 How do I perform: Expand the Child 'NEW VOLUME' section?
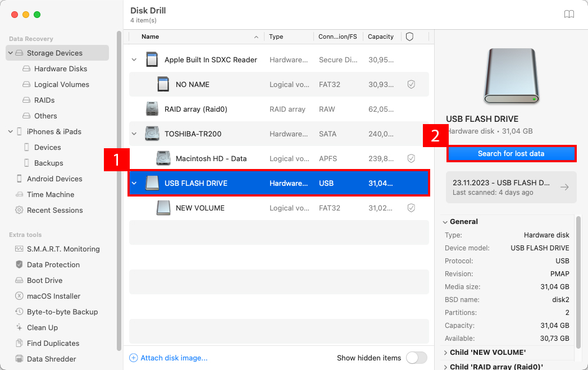(x=446, y=353)
